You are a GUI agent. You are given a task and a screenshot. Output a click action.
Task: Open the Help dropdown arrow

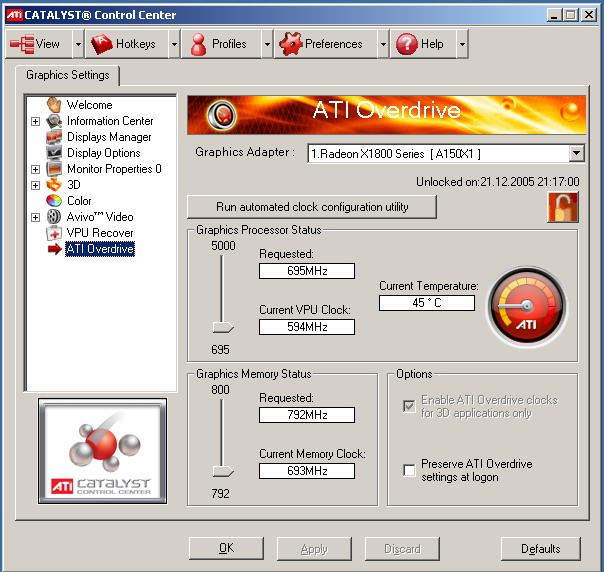coord(462,44)
